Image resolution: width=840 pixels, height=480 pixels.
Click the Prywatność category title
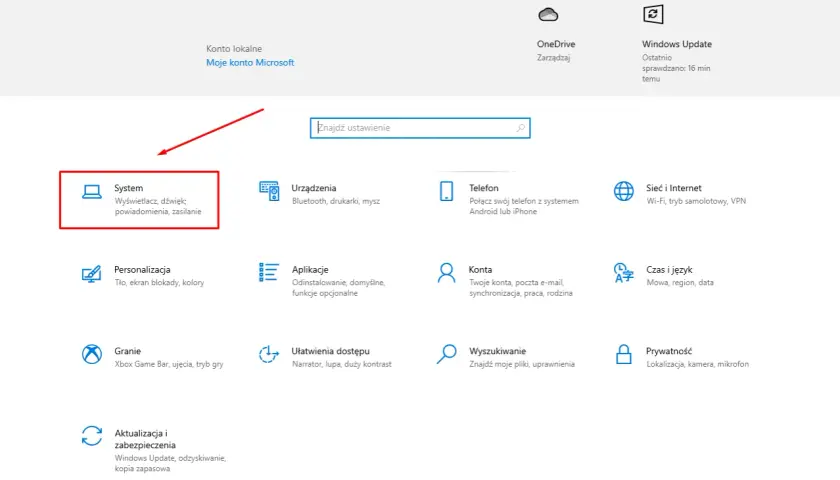[669, 351]
